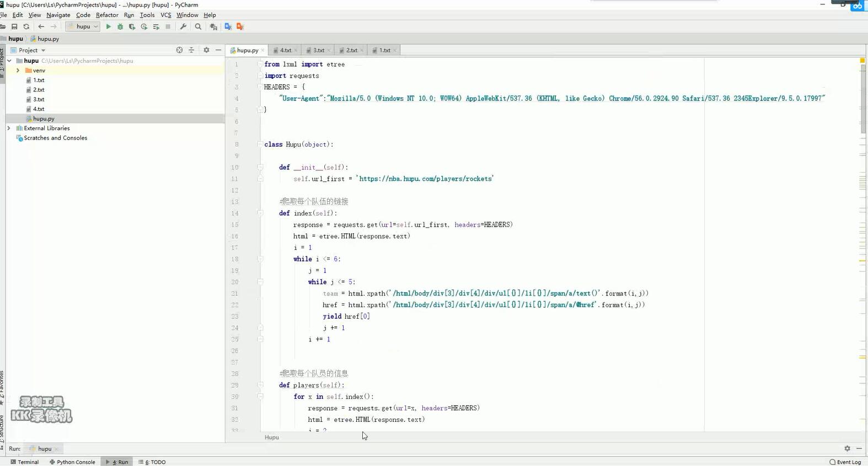Click Collapse All icon in Project panel
868x466 pixels.
pyautogui.click(x=191, y=50)
